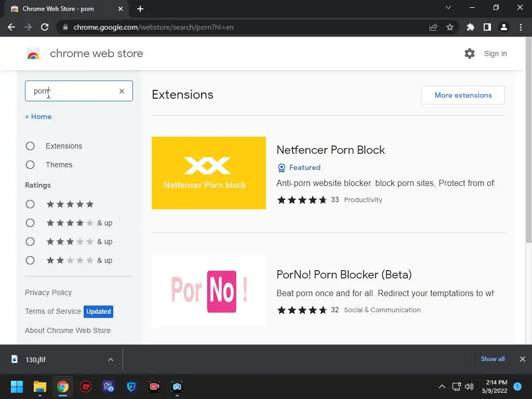
Task: Click the browser forward arrow
Action: 28,27
